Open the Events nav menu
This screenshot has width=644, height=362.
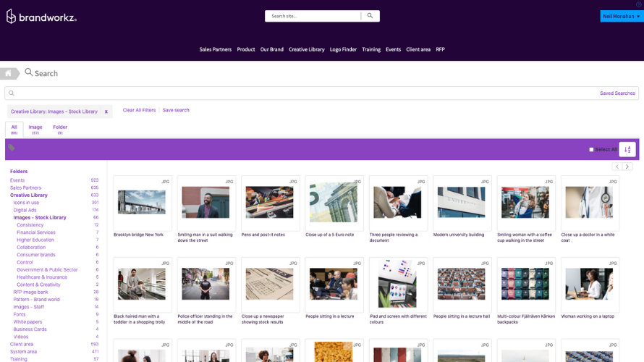(393, 49)
